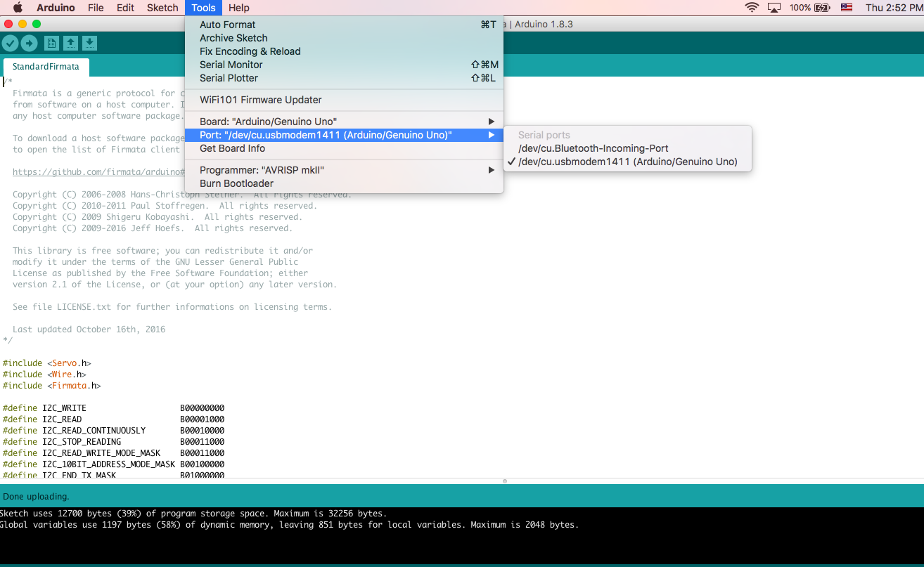Click the Wi-Fi status icon
Image resolution: width=924 pixels, height=567 pixels.
click(x=752, y=8)
